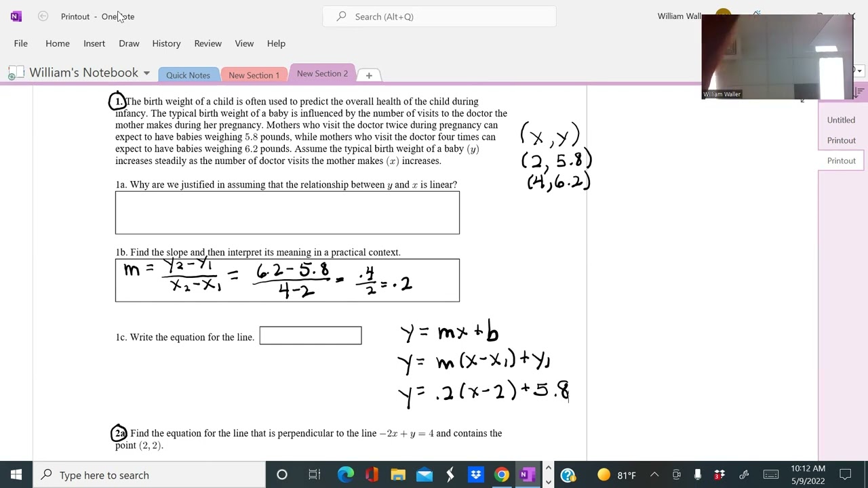Select the first Printout page in page list
This screenshot has height=488, width=868.
pyautogui.click(x=841, y=140)
